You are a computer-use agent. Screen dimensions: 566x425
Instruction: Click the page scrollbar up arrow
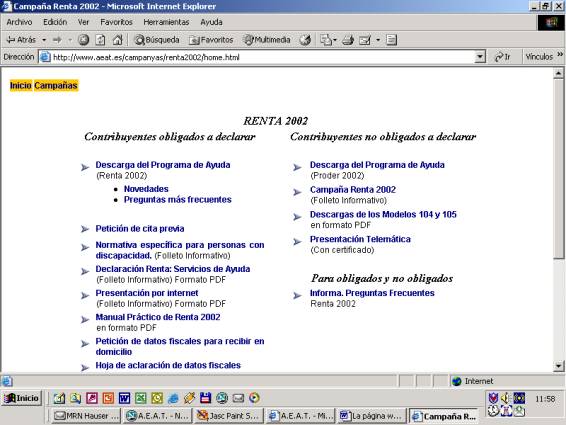(558, 73)
